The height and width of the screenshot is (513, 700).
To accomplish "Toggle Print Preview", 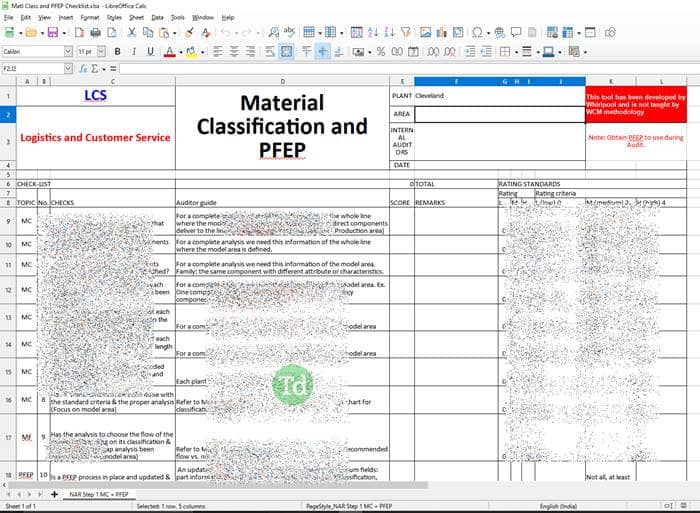I will (x=112, y=32).
